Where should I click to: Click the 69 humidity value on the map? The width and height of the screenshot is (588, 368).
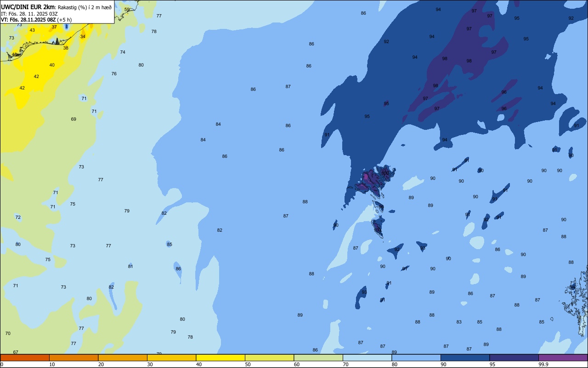tap(73, 119)
